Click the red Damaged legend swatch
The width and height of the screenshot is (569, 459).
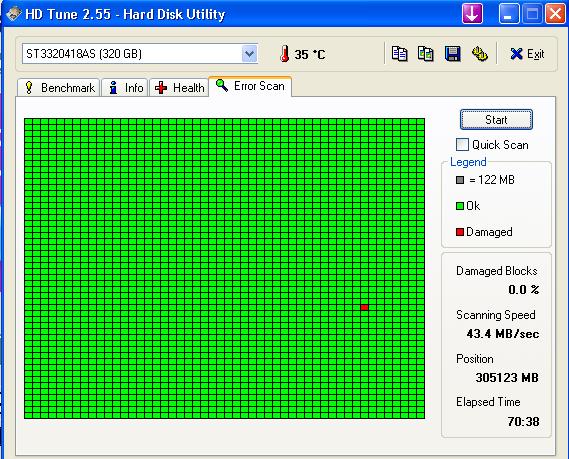[460, 232]
